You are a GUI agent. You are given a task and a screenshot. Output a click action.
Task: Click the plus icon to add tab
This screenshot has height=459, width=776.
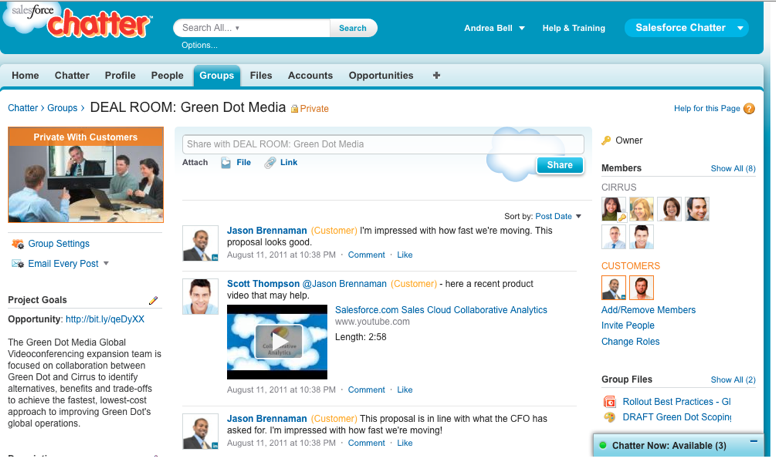(436, 75)
